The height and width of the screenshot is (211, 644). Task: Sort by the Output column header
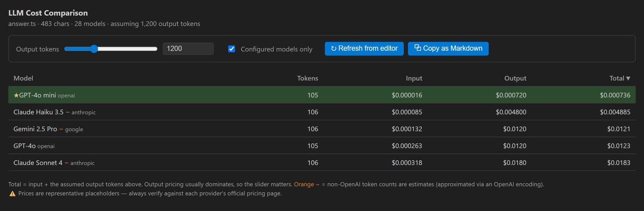point(515,78)
